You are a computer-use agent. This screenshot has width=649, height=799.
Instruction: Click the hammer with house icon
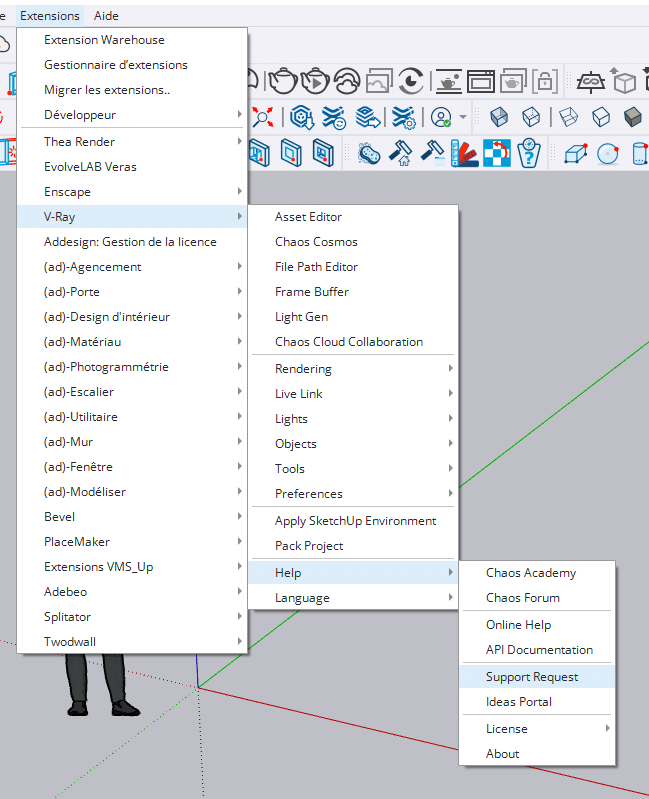coord(401,153)
